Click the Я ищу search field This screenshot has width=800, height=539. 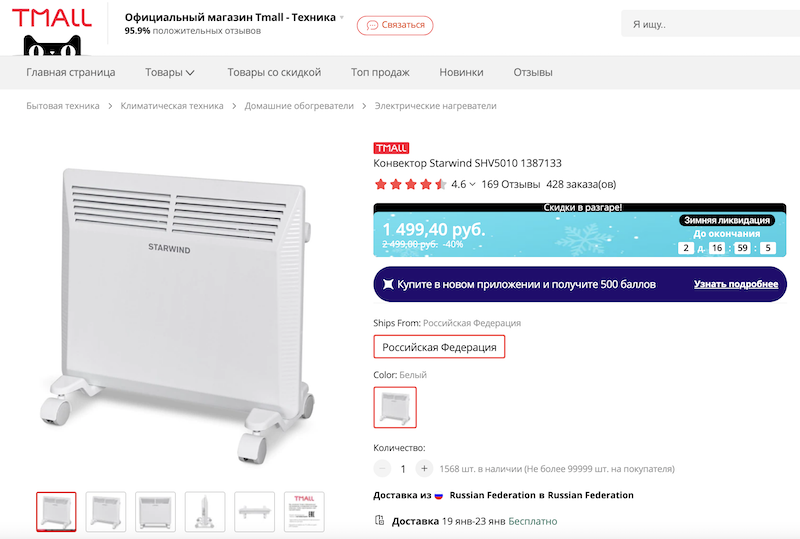710,24
